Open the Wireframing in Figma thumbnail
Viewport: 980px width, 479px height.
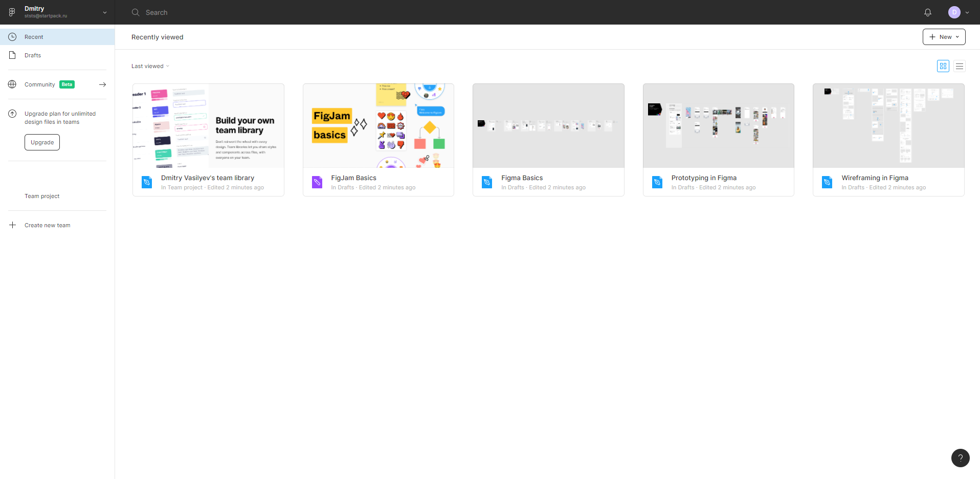point(888,126)
